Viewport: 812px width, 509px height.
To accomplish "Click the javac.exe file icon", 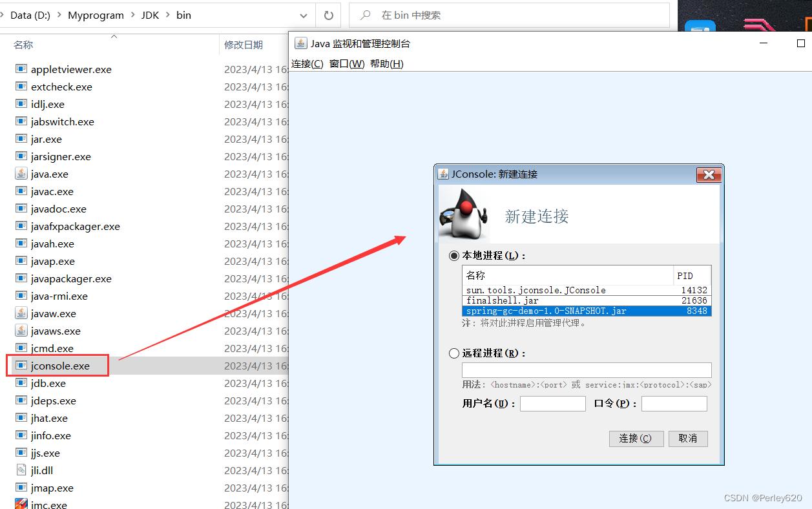I will click(x=21, y=191).
